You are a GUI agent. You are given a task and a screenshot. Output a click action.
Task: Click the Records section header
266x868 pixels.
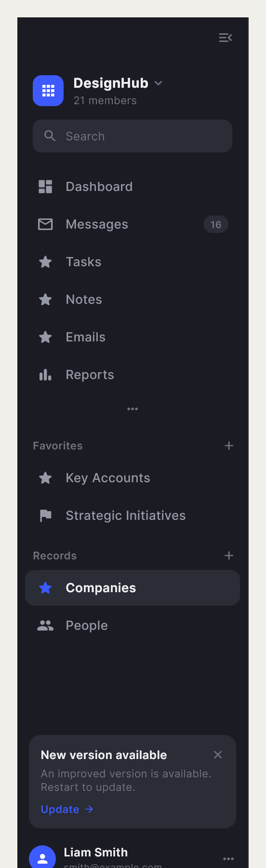(55, 556)
